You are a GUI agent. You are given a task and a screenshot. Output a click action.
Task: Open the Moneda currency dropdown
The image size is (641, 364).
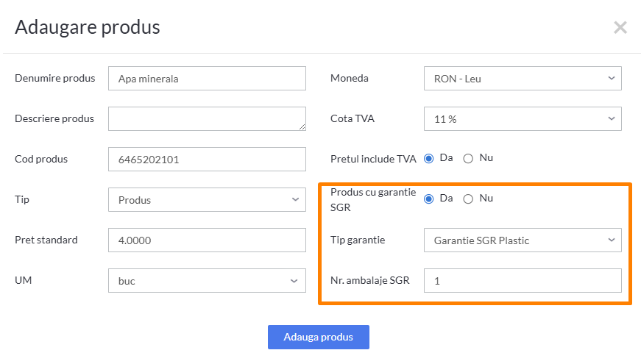tap(523, 79)
